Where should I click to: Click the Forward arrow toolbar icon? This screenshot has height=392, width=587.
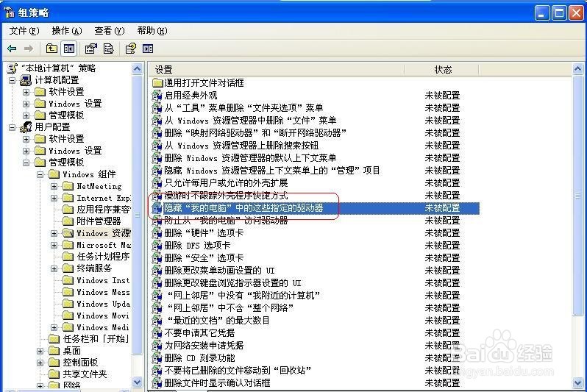tap(29, 49)
